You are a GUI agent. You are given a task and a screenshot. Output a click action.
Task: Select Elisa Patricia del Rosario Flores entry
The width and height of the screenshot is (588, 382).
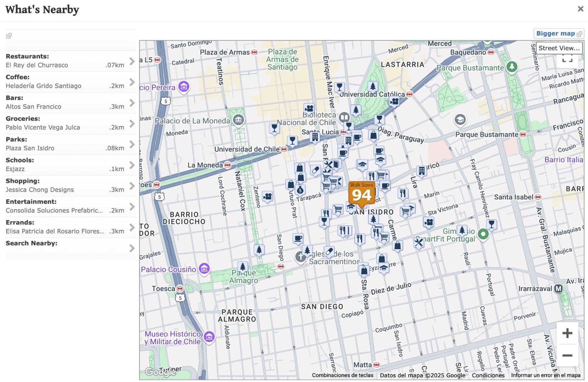pos(55,231)
